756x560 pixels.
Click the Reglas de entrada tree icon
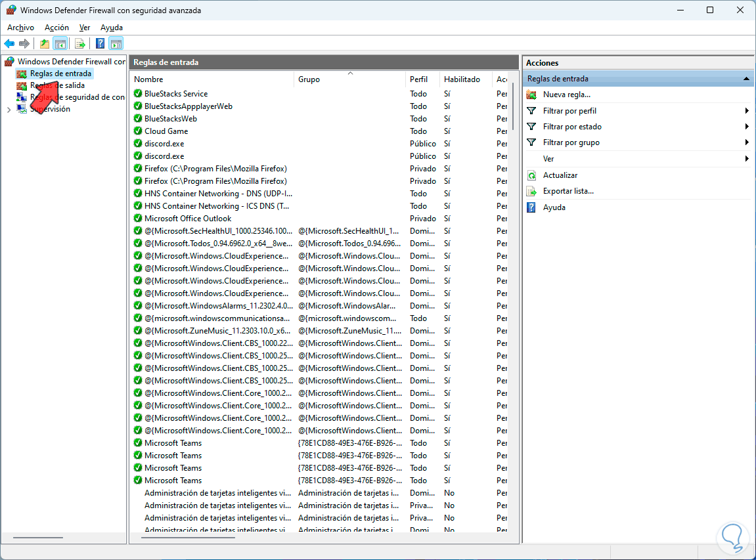(x=22, y=74)
